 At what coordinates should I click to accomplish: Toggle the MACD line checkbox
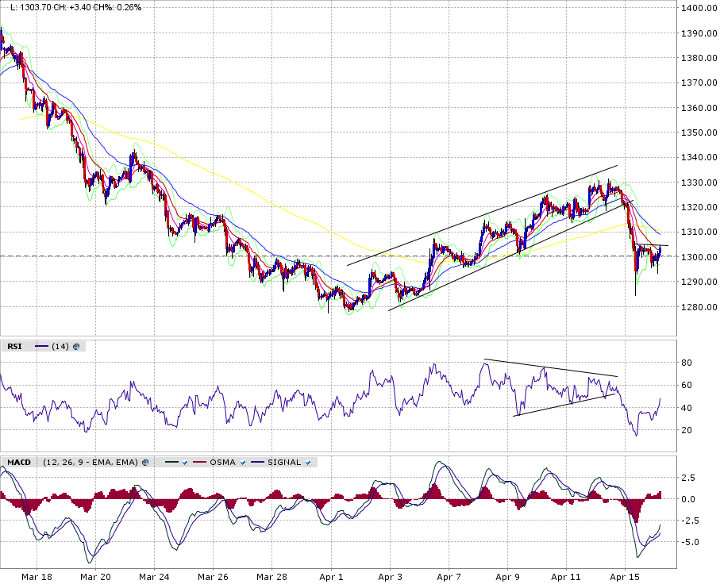point(184,462)
